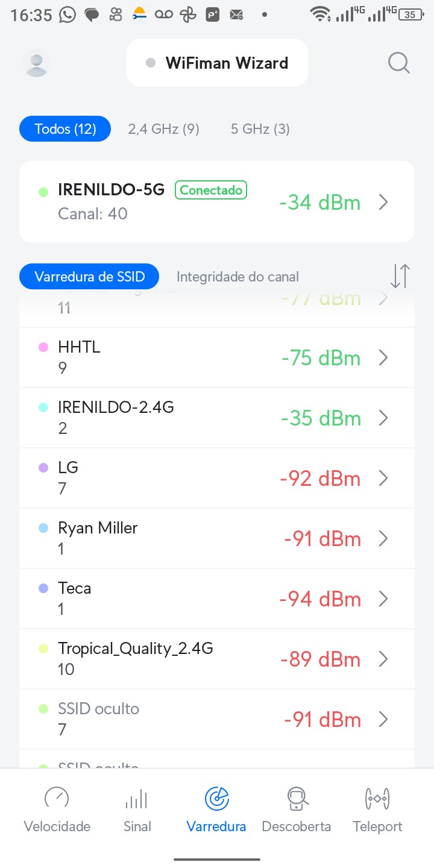Tap the WiFiman Wizard button

tap(217, 63)
